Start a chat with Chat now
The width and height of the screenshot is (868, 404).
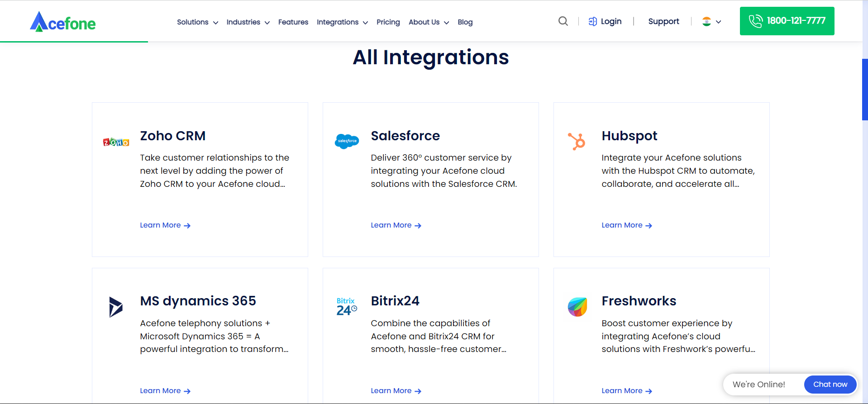point(830,384)
